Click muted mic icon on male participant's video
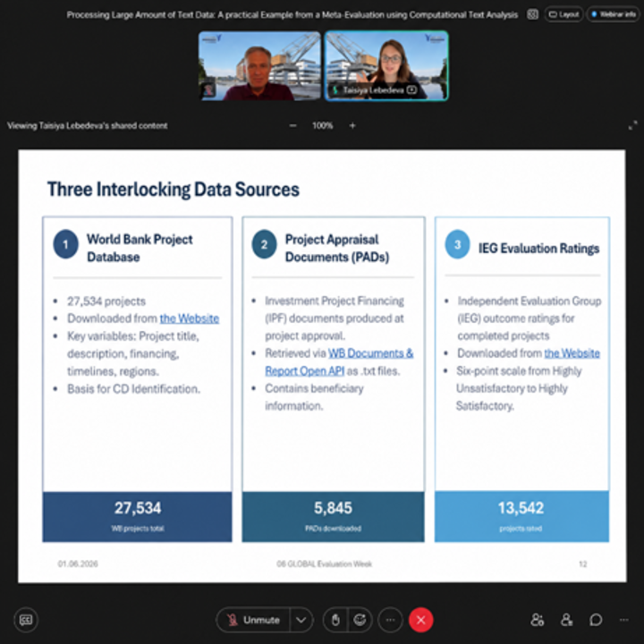 [x=208, y=89]
